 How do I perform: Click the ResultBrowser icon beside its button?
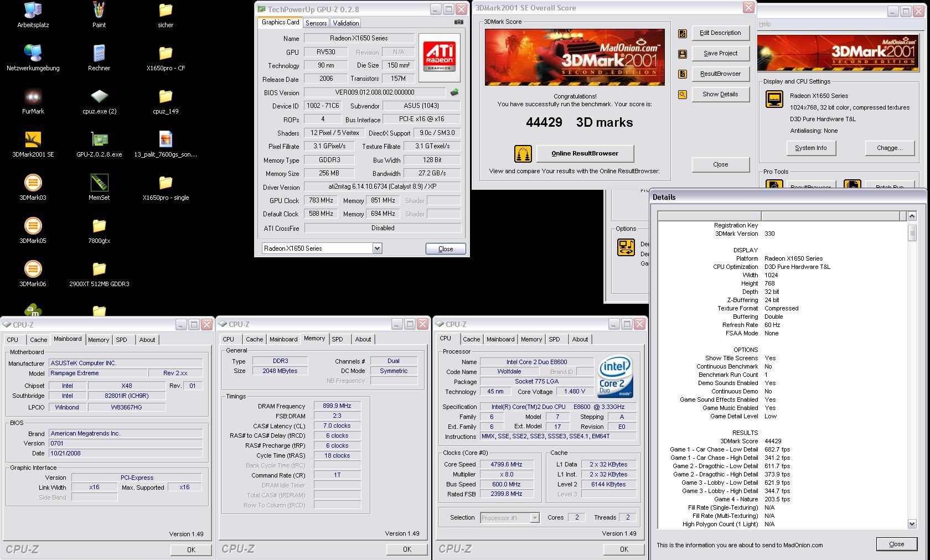click(x=683, y=74)
